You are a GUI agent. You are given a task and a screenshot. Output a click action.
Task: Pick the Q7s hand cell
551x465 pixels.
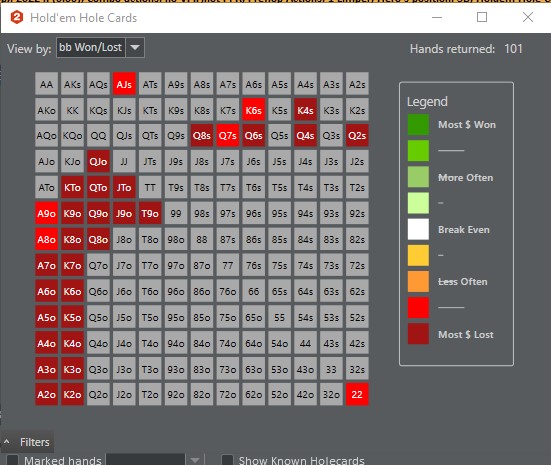(228, 135)
